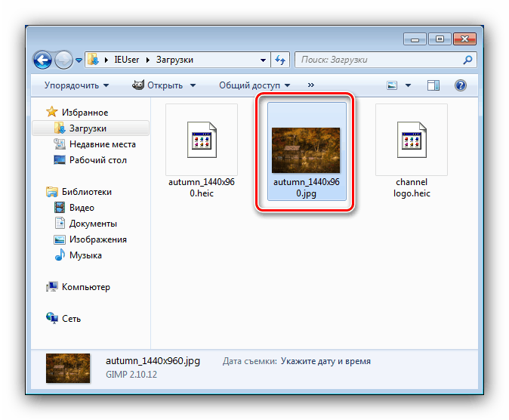Change the view with the view icon
Screen dimensions: 509x420
392,85
